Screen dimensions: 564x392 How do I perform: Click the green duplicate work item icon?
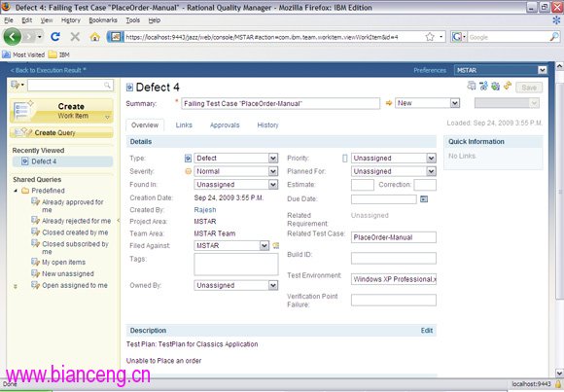496,86
